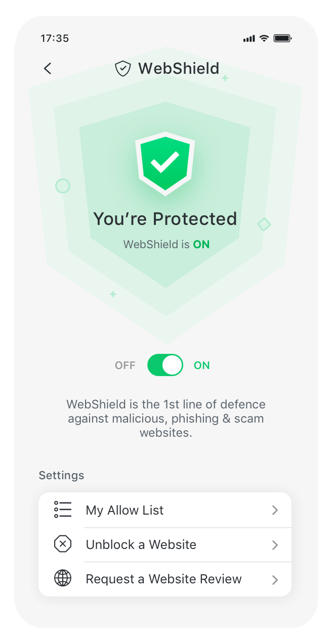
Task: Click the battery indicator in status bar
Action: coord(281,37)
